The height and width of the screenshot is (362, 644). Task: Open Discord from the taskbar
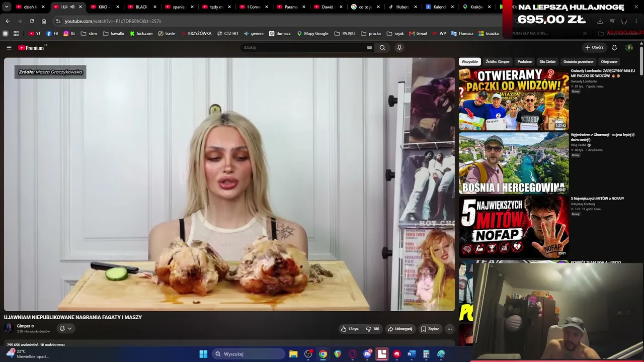click(368, 354)
